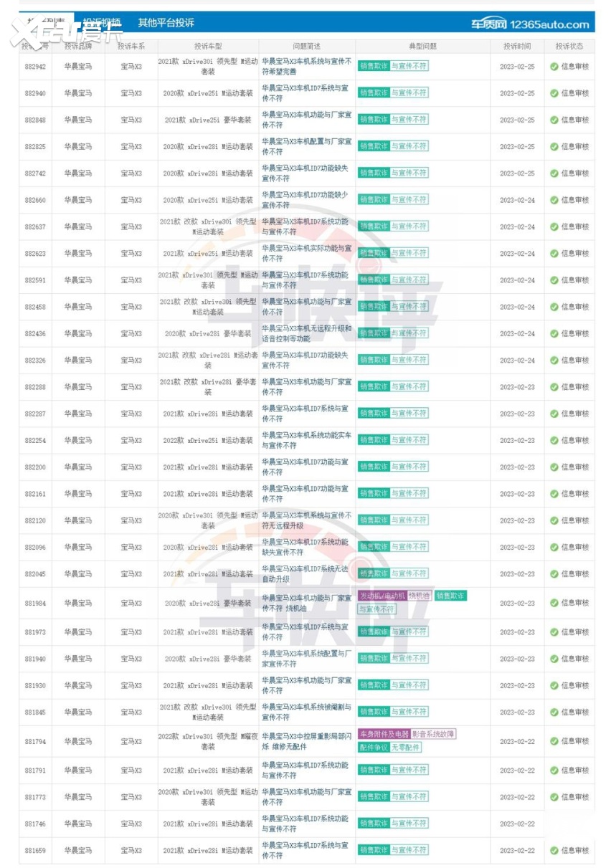Click status check icon for complaint 882254
This screenshot has width=611, height=868.
(554, 440)
